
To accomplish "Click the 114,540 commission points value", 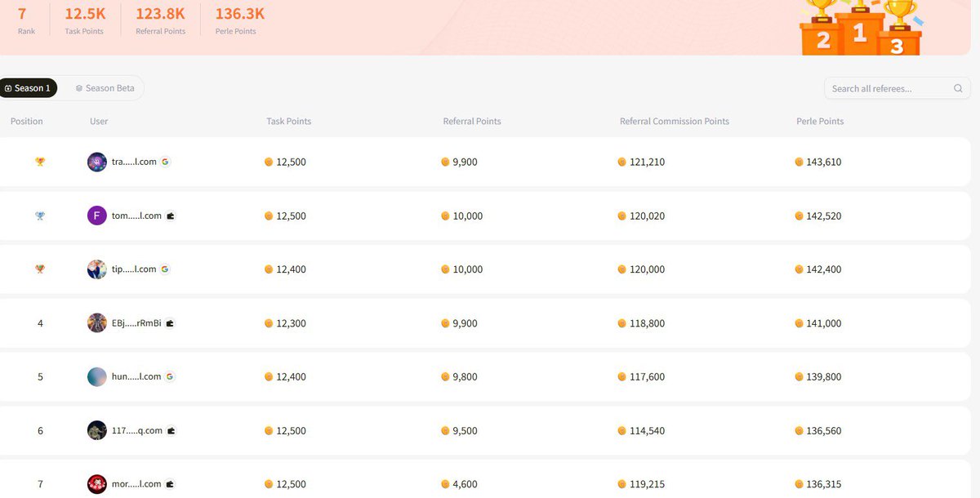I will coord(647,430).
